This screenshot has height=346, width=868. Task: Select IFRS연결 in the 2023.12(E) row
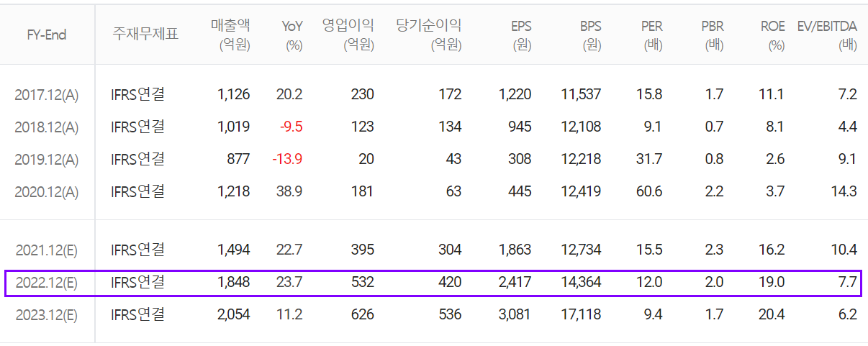pos(138,314)
